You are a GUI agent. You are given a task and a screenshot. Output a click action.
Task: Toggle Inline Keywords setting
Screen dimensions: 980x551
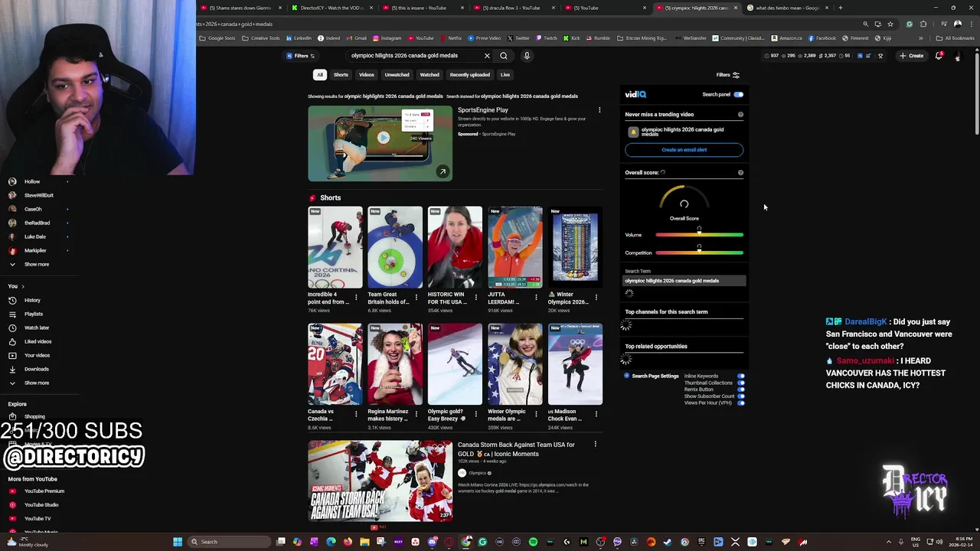[740, 376]
